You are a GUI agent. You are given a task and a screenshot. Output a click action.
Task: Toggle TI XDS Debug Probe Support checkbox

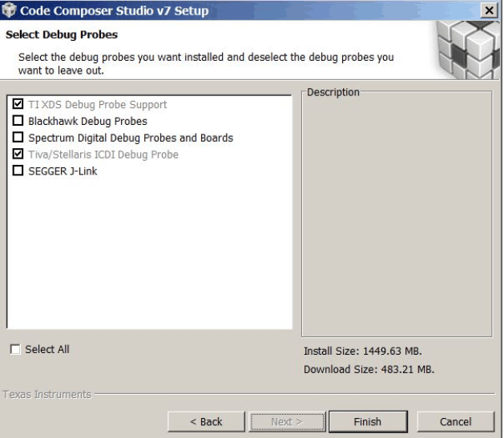pyautogui.click(x=18, y=104)
